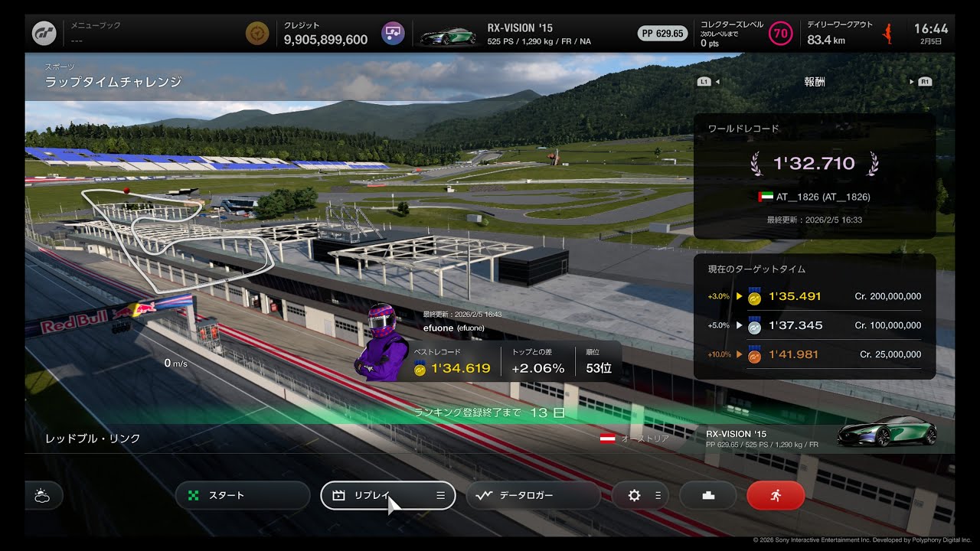This screenshot has width=980, height=551.
Task: Click the clock time 16:44
Action: click(x=931, y=29)
